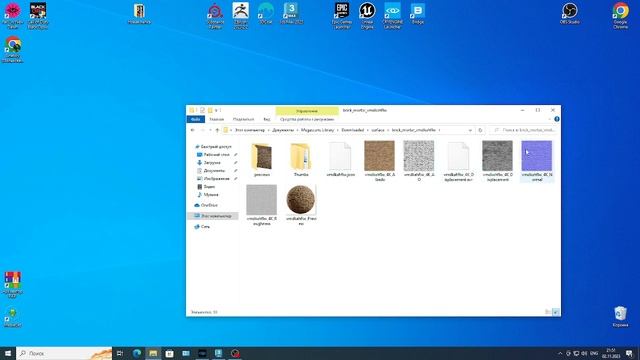This screenshot has height=360, width=640.
Task: Click the New folder icon in Explorer's title bar
Action: click(210, 110)
